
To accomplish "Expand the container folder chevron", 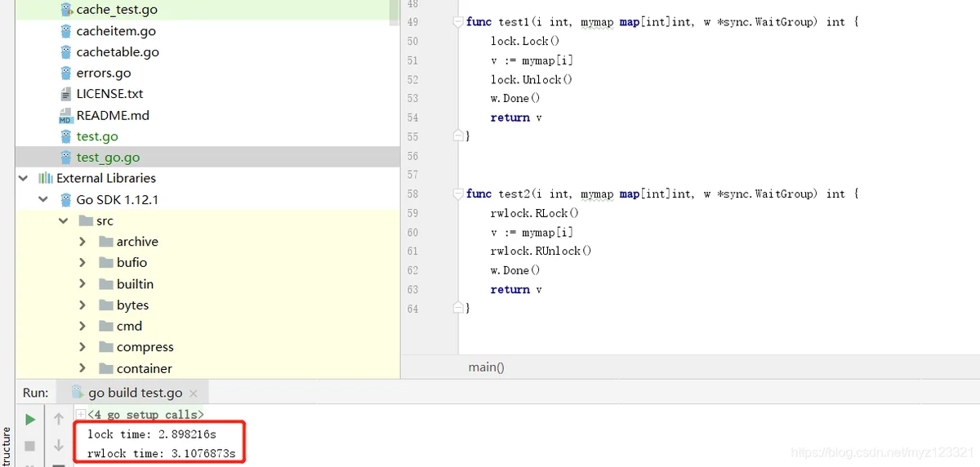I will click(82, 368).
